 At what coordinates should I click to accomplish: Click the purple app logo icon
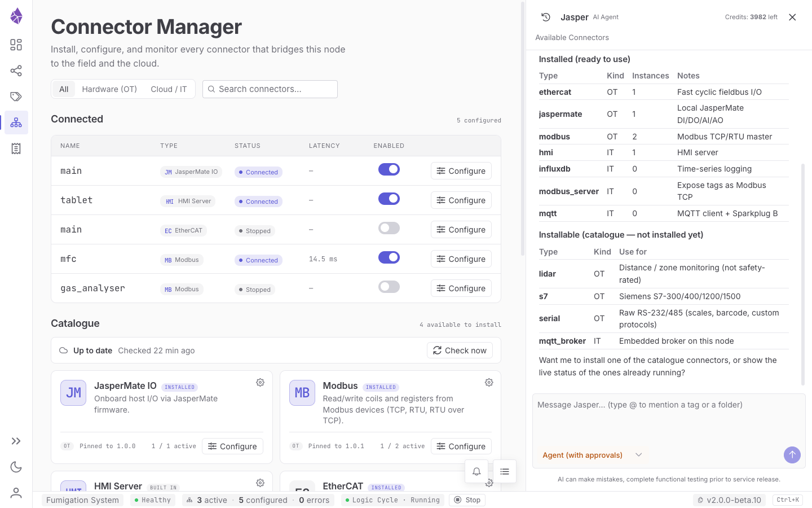point(16,16)
